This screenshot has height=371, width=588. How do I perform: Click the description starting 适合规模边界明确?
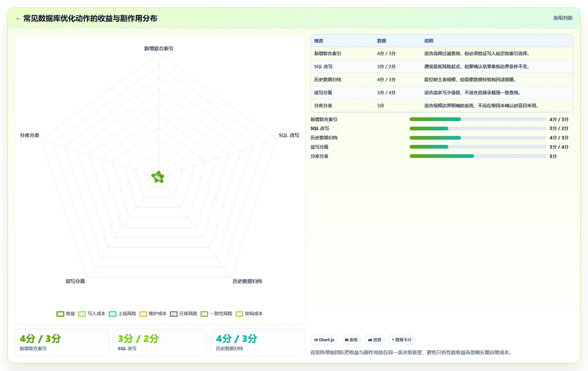[481, 106]
